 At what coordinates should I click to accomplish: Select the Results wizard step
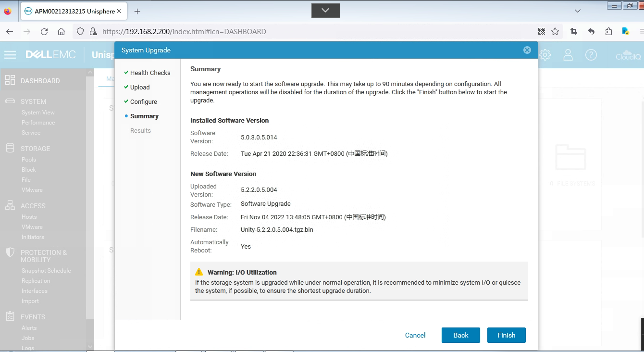coord(140,130)
